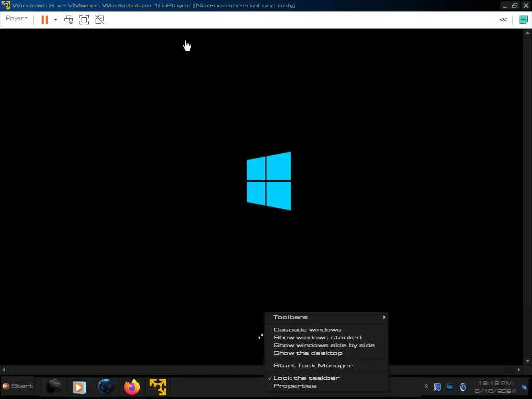Open taskbar Properties from context menu

click(326, 386)
